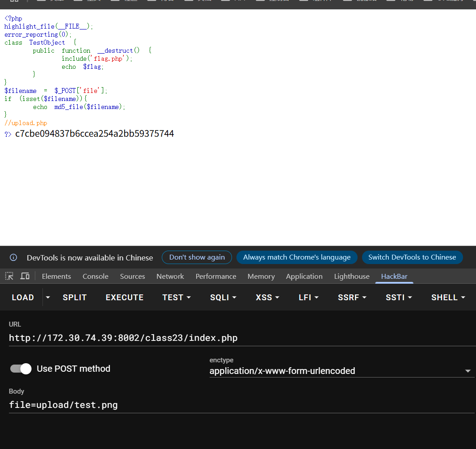Viewport: 476px width, 449px height.
Task: Open the LOAD dropdown arrow
Action: click(48, 297)
